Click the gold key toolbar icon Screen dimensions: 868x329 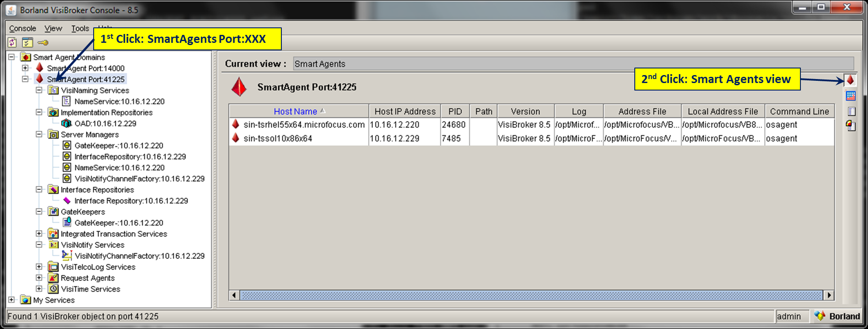[43, 43]
